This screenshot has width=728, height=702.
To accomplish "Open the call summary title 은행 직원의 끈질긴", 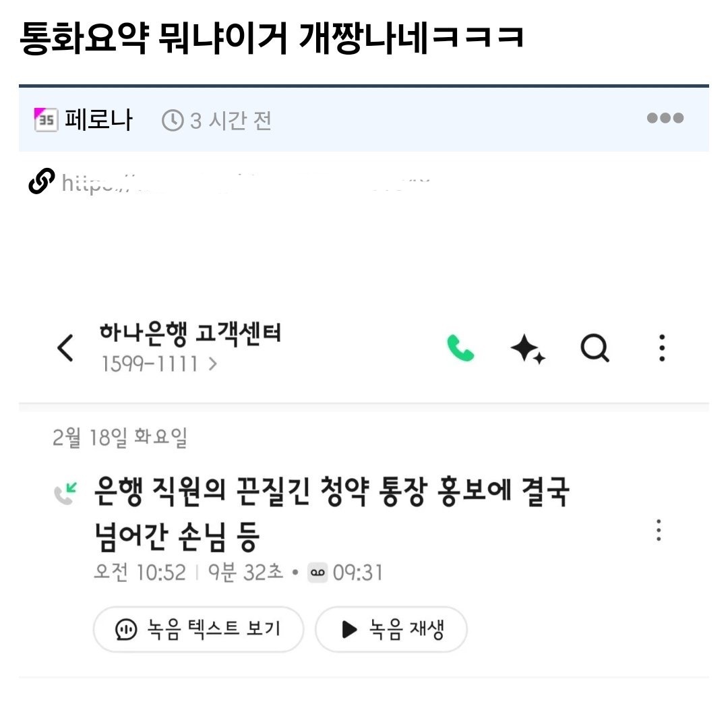I will click(x=332, y=513).
